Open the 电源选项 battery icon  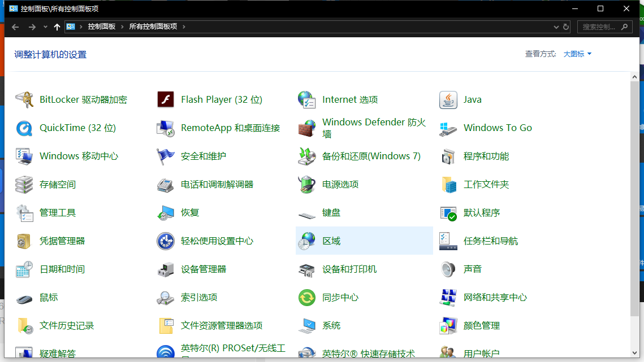307,185
